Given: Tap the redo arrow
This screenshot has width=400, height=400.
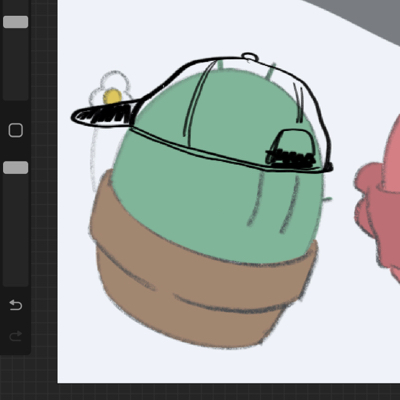Looking at the screenshot, I should tap(16, 336).
